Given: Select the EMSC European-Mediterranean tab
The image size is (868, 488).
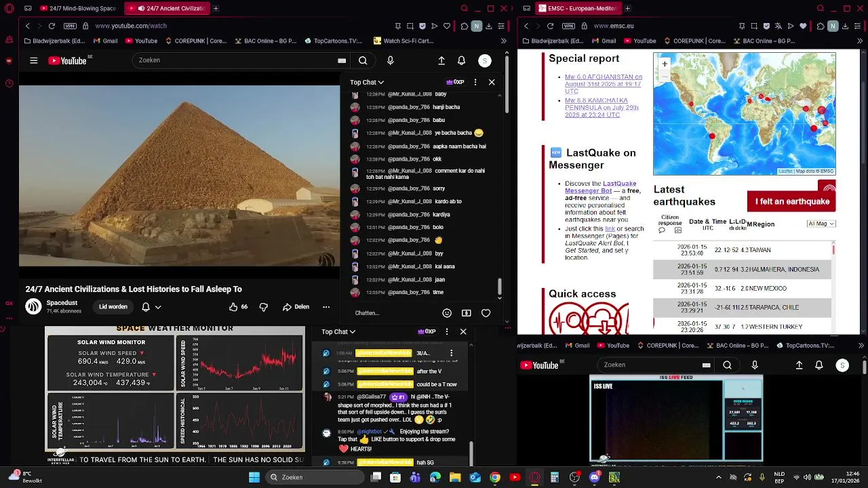Looking at the screenshot, I should (578, 8).
